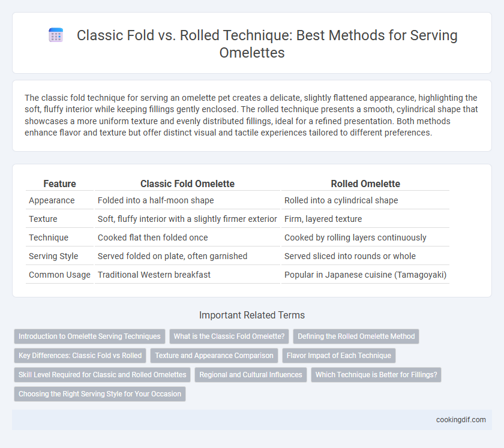Select 'Choosing the Right Serving Style for Your Occasion'

(x=100, y=394)
